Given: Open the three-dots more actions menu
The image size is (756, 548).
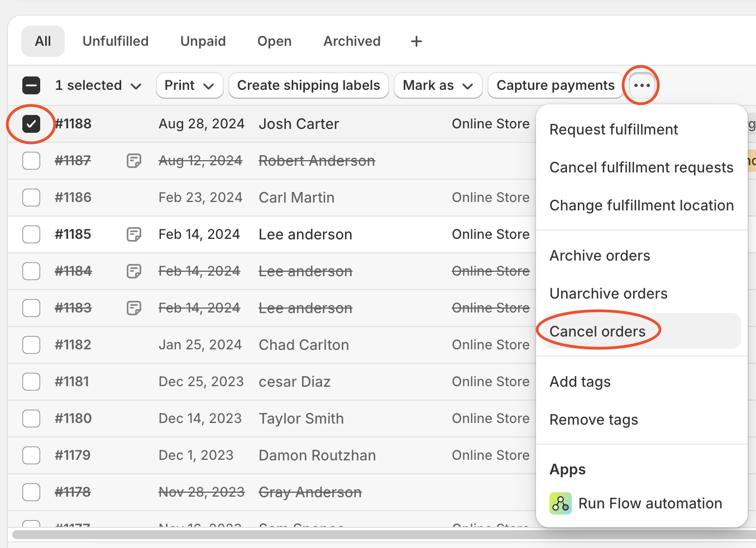Looking at the screenshot, I should point(642,85).
